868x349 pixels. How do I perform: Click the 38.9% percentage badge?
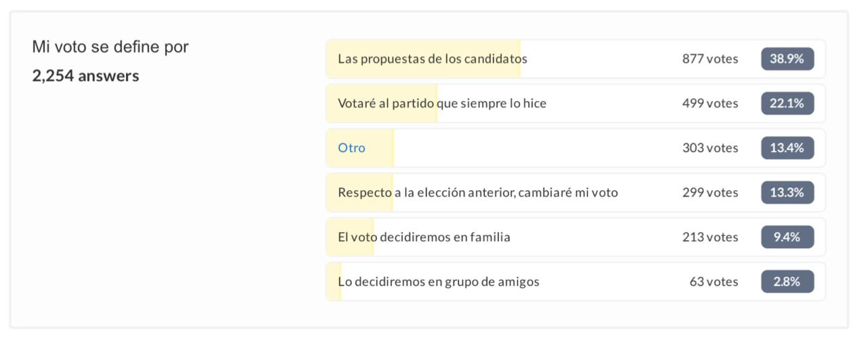(787, 59)
